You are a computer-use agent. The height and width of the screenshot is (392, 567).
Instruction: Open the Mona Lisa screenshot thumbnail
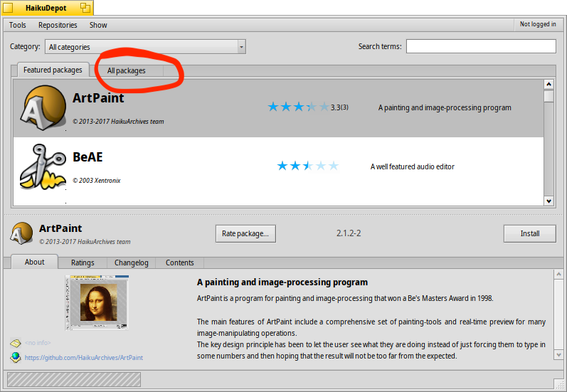click(x=97, y=302)
